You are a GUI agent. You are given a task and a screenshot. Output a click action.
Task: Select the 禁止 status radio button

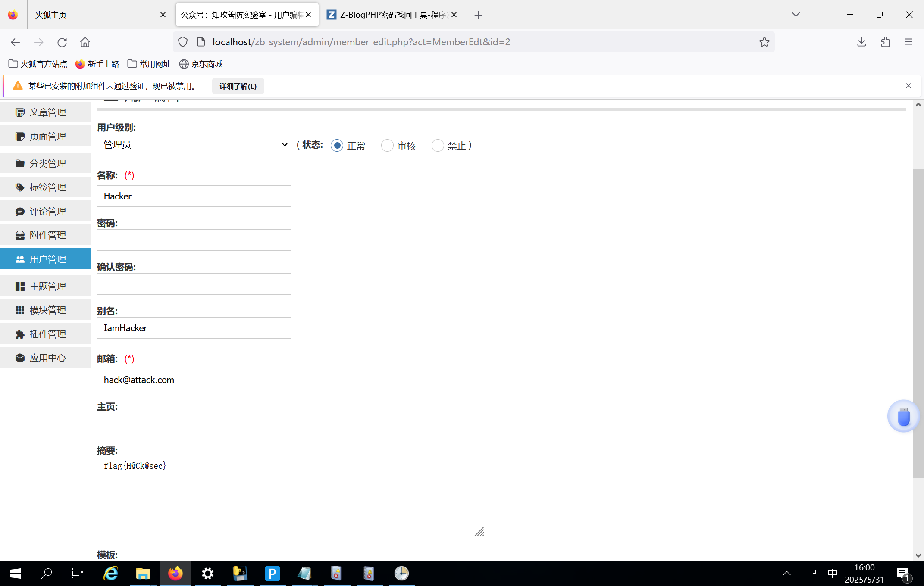437,146
